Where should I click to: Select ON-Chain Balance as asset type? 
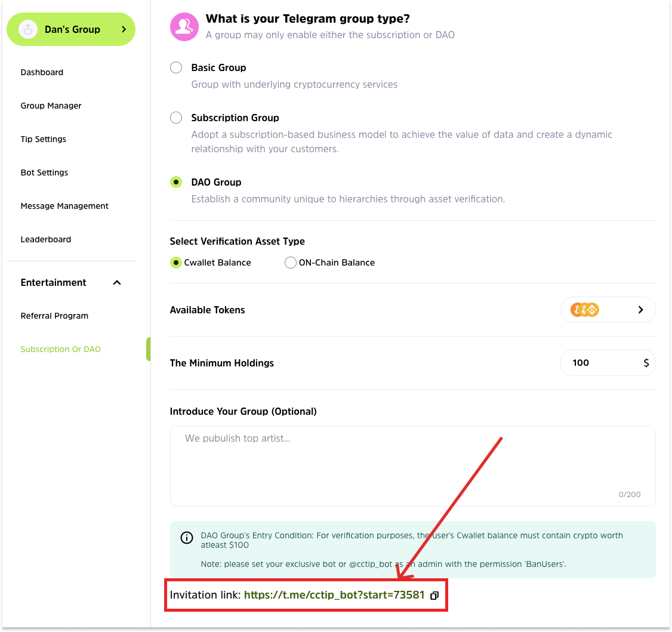coord(291,263)
